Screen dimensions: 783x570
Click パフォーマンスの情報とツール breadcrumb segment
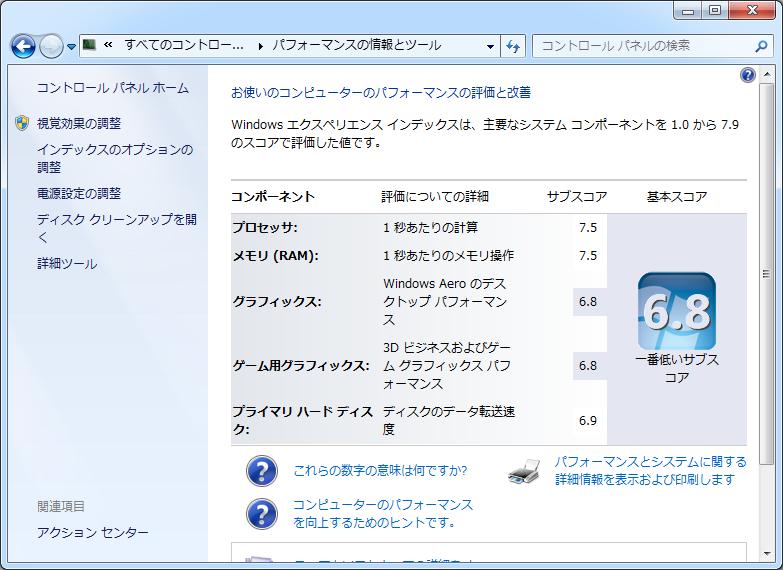coord(357,45)
